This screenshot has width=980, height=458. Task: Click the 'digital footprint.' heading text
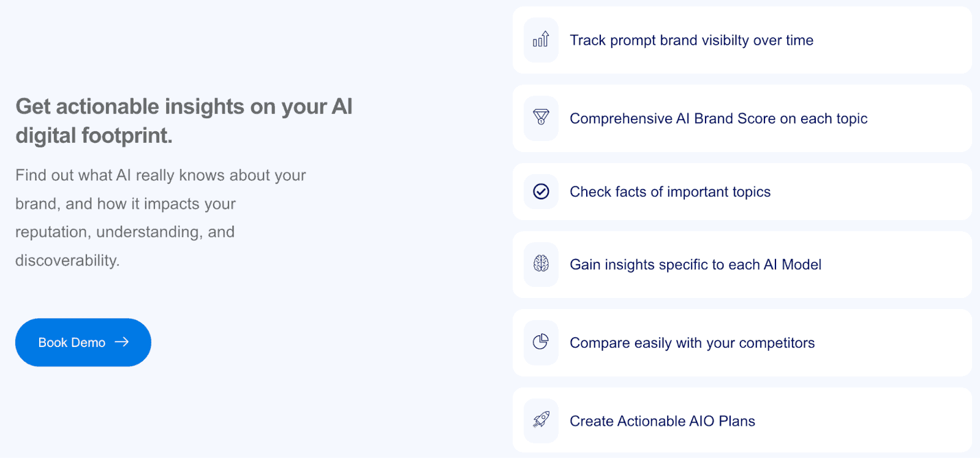(x=94, y=135)
